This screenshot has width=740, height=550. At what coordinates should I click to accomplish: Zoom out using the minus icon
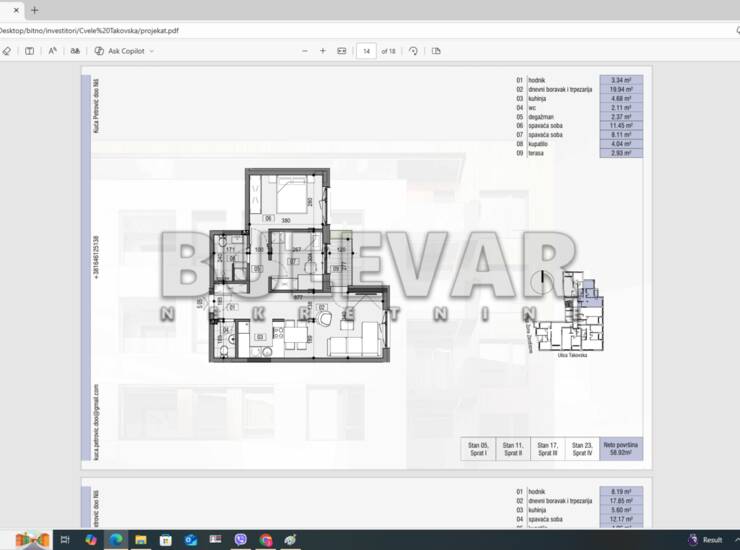click(x=305, y=51)
